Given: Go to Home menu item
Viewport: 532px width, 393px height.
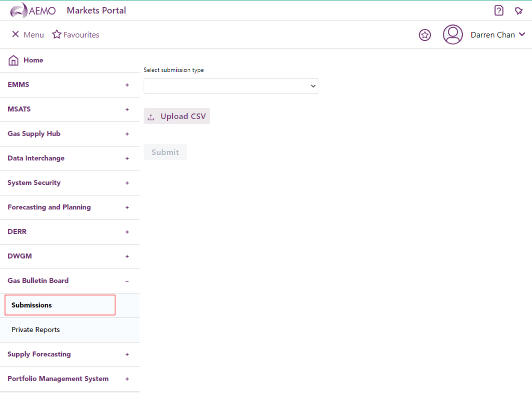Looking at the screenshot, I should 33,60.
